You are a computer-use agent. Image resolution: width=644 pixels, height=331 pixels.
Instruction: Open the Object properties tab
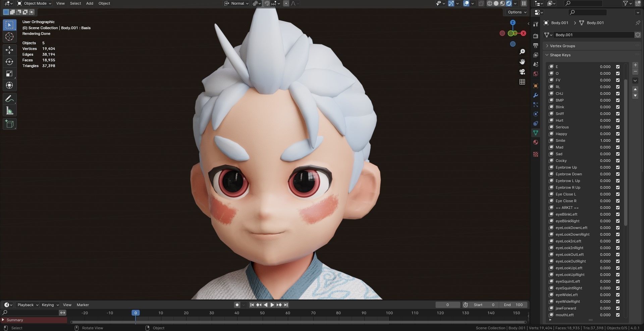(536, 86)
